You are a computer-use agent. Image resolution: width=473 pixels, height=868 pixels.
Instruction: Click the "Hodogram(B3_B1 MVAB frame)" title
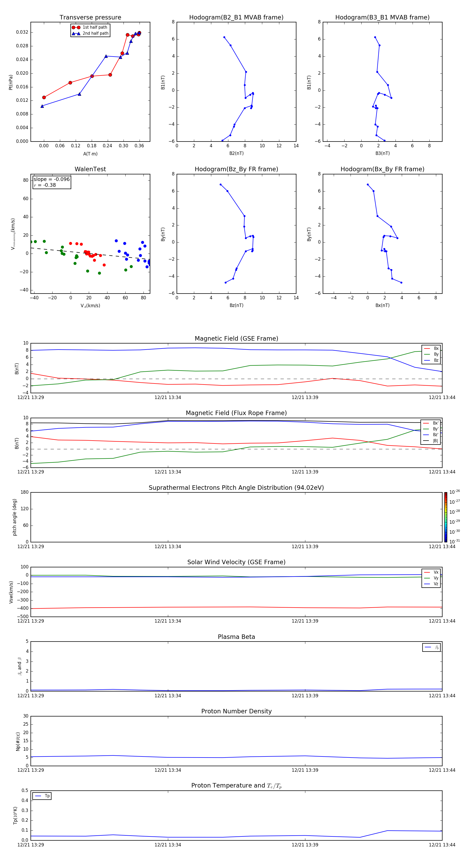(382, 17)
